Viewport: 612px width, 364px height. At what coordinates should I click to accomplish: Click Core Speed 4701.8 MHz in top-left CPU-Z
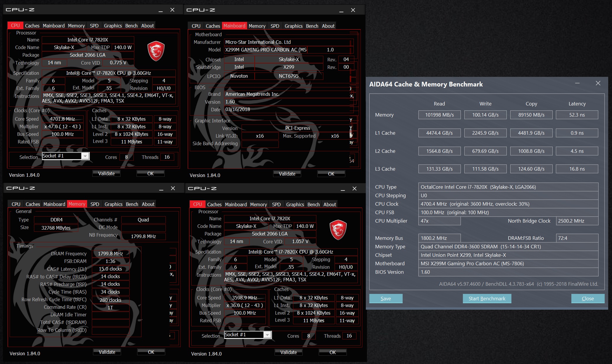tap(63, 119)
